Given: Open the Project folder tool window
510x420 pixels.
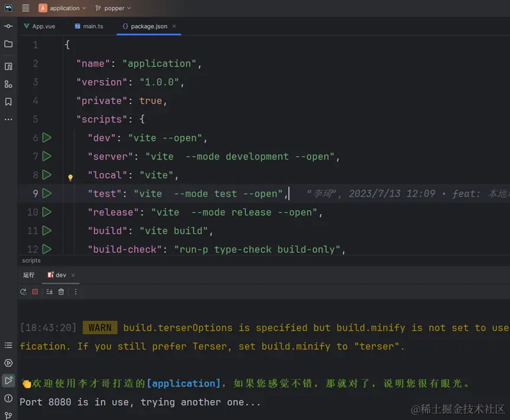Looking at the screenshot, I should pos(8,44).
